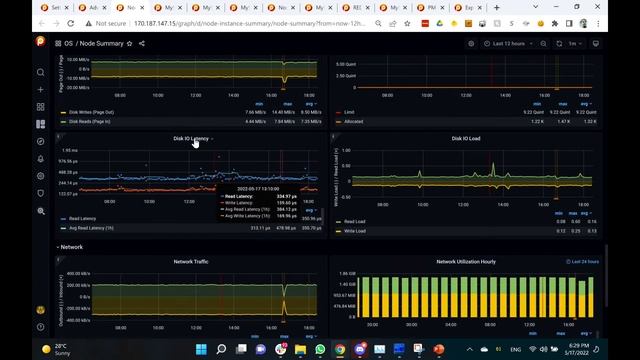Open the Configuration gear icon in sidebar
Screen dimensions: 640x360
coord(40,176)
